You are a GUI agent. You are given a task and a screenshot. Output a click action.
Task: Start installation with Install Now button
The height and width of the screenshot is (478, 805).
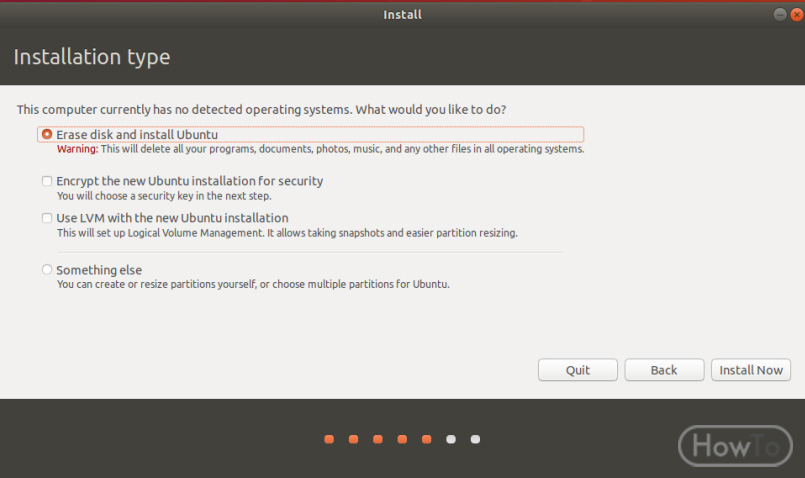tap(751, 370)
